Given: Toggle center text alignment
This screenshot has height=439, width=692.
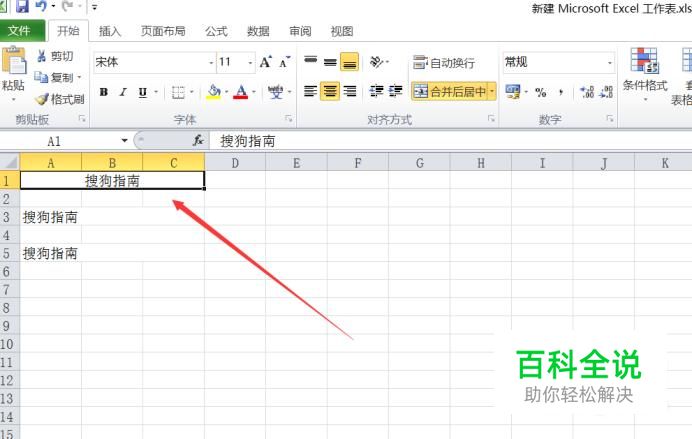Looking at the screenshot, I should 330,91.
